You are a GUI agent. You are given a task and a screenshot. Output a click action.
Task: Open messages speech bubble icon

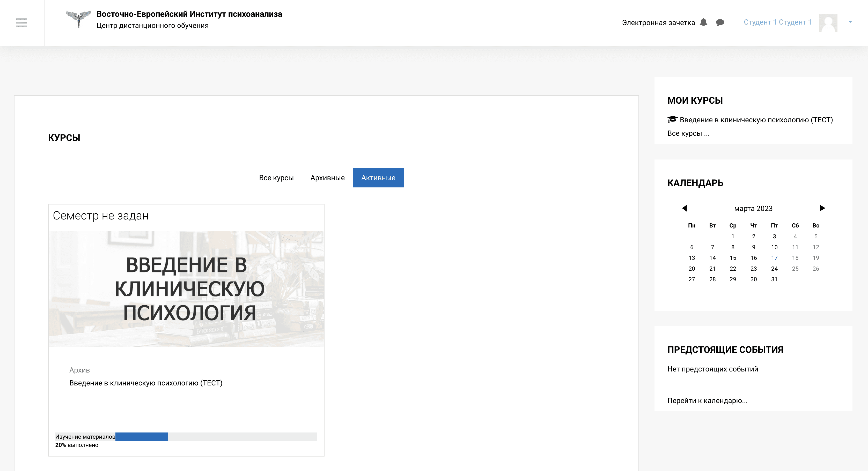tap(720, 22)
